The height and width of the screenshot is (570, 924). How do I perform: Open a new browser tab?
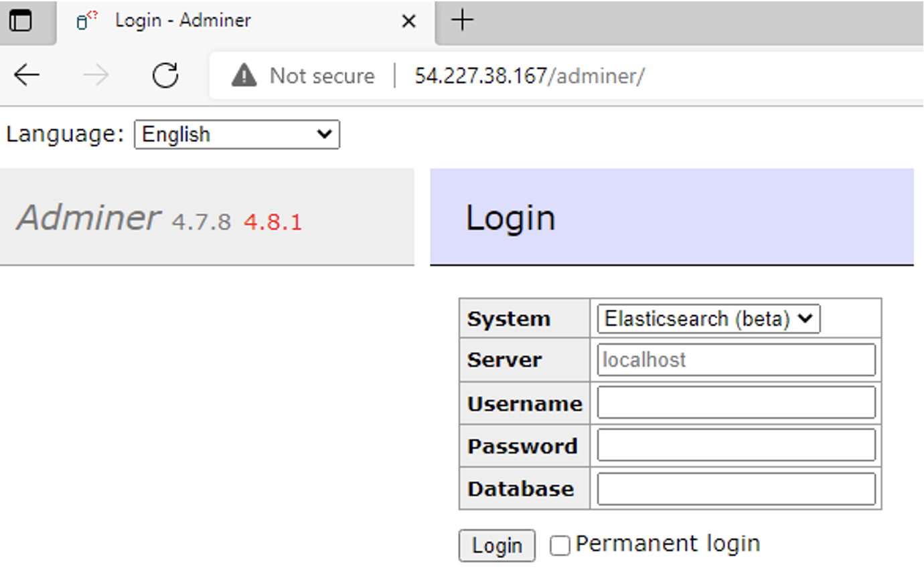pos(463,21)
